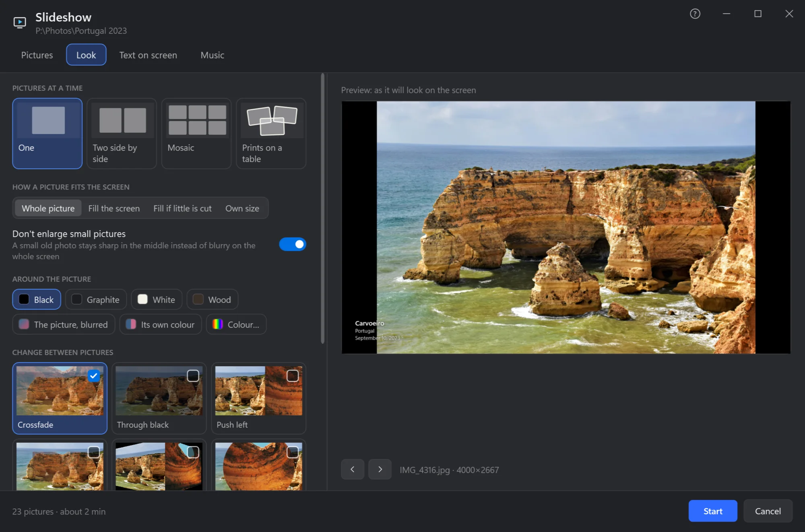Minimize the Slideshow window
805x532 pixels.
coord(727,14)
